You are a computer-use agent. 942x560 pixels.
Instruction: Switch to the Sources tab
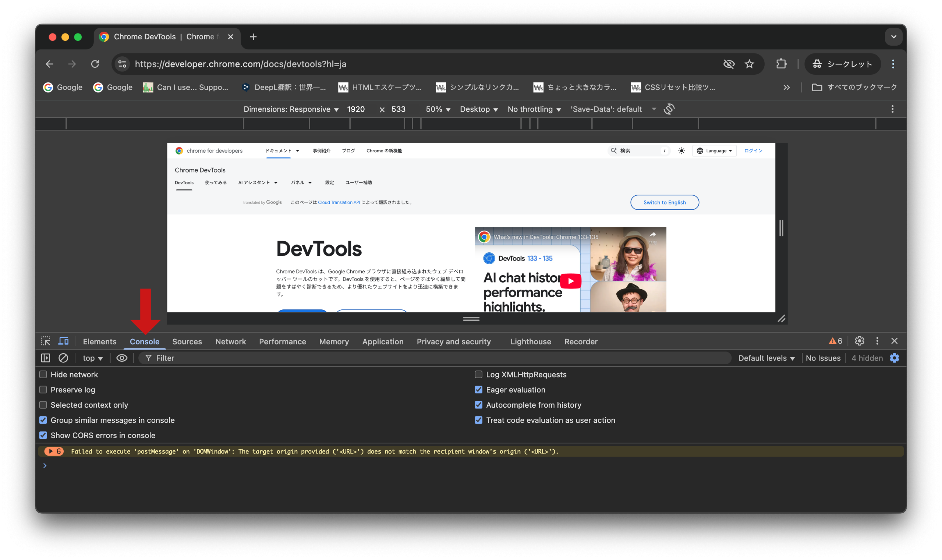point(187,341)
